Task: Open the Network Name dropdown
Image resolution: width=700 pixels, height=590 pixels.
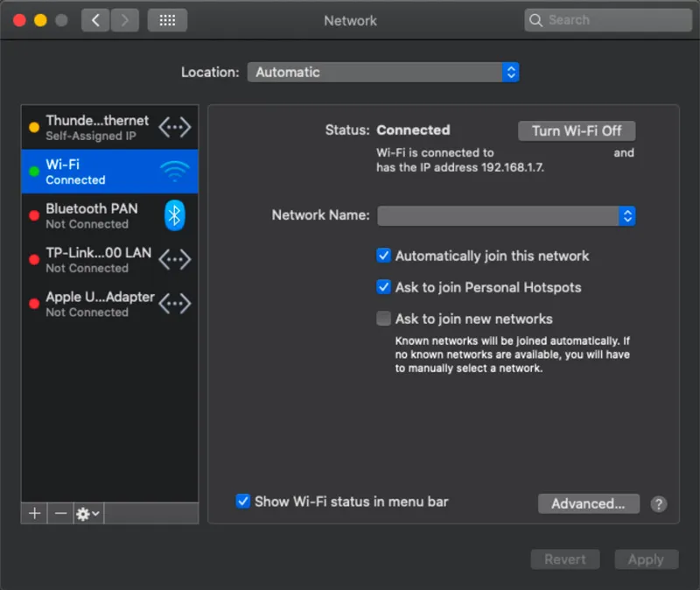Action: [x=507, y=216]
